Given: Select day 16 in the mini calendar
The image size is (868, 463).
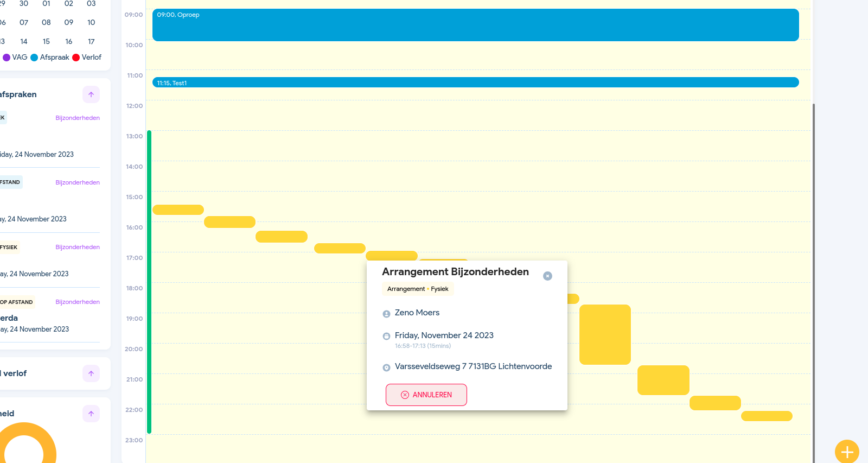Looking at the screenshot, I should 69,41.
